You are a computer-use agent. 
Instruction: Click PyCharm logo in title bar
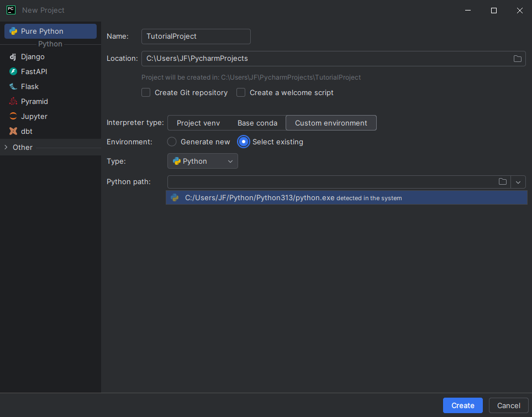(11, 10)
